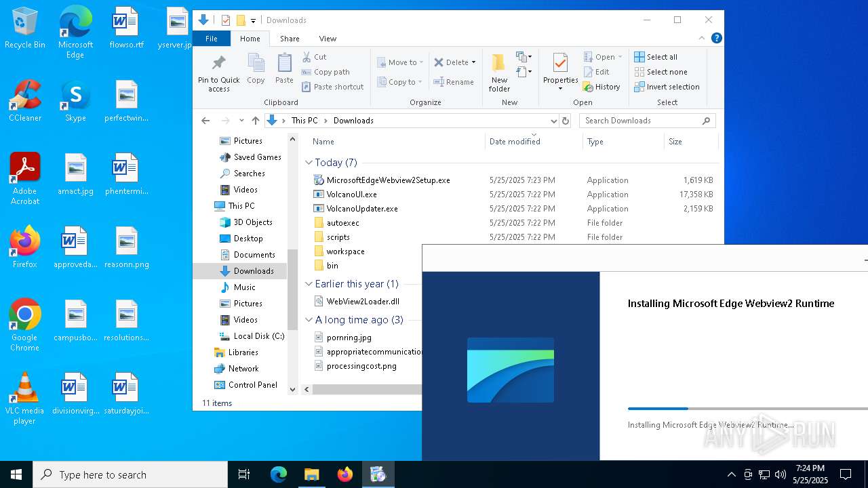Image resolution: width=868 pixels, height=488 pixels.
Task: Open Recycle Bin desktop icon
Action: [25, 28]
